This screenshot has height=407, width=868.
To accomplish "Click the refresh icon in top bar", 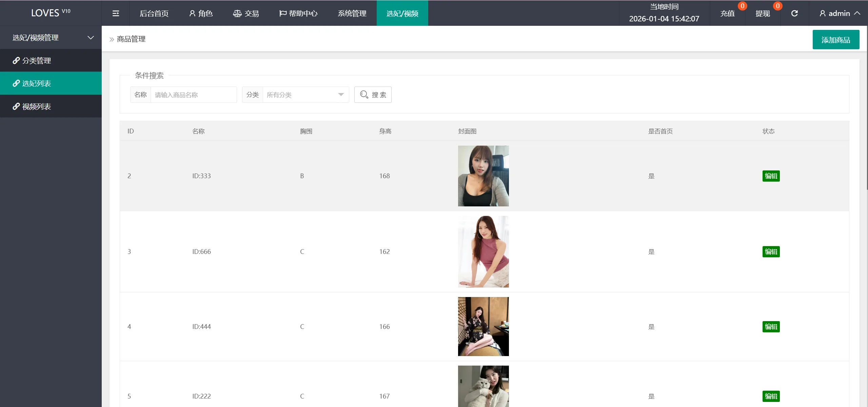I will click(794, 13).
